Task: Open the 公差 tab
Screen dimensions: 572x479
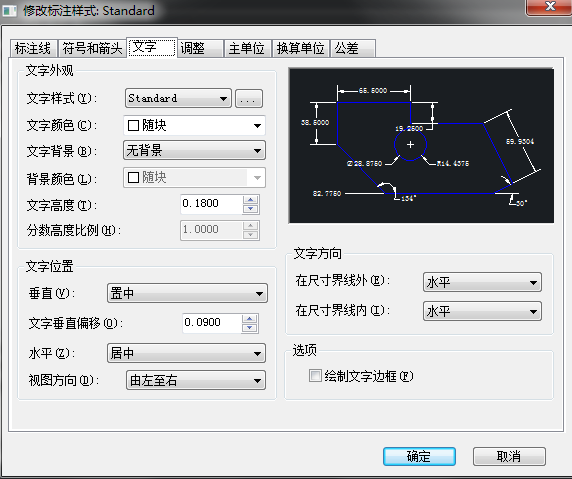Action: 353,48
